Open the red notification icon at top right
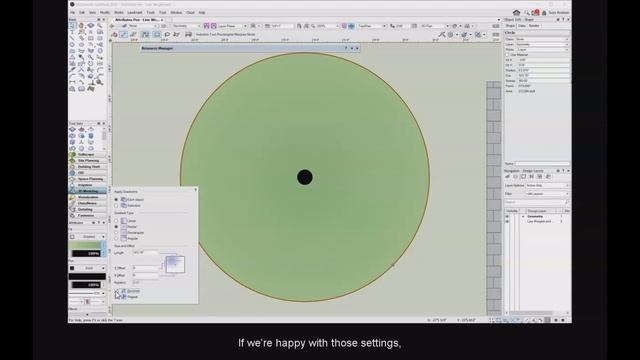Image resolution: width=640 pixels, height=360 pixels. (x=536, y=13)
